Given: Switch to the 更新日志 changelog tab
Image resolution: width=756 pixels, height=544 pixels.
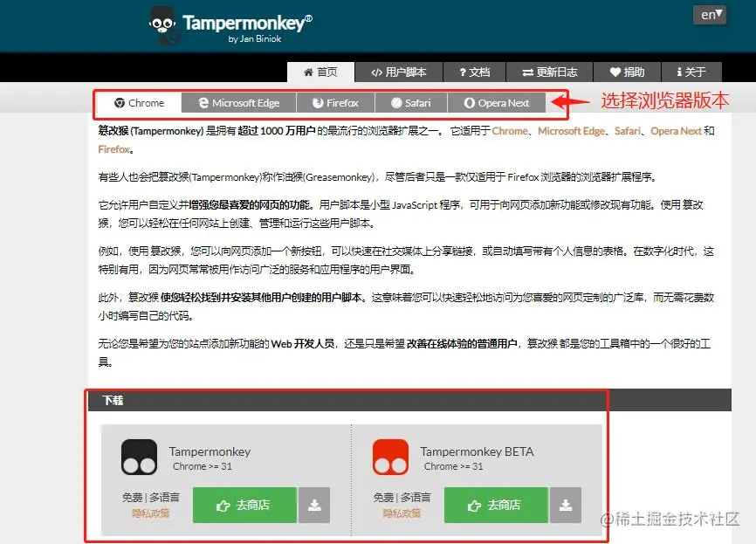Looking at the screenshot, I should (x=550, y=72).
